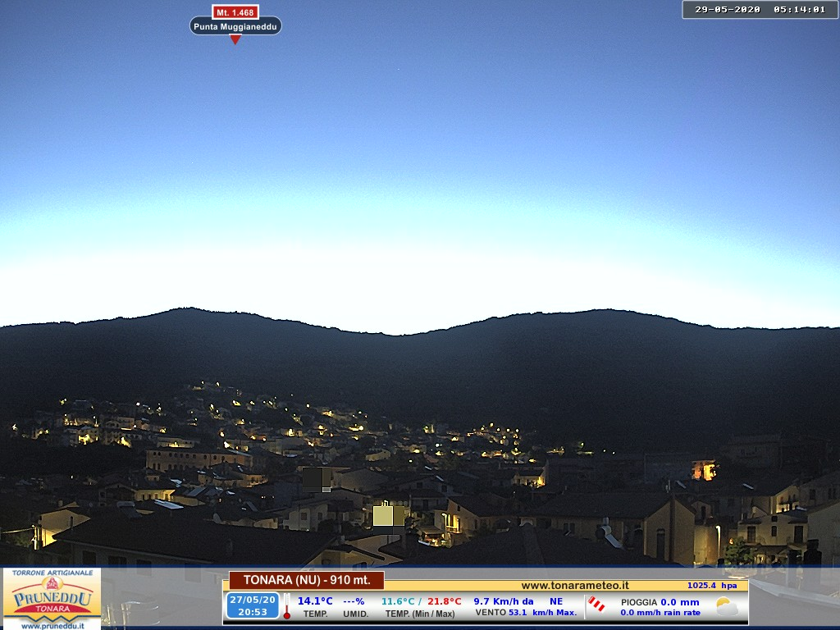Click the 11.6°C minimum temperature
The width and height of the screenshot is (840, 630).
[398, 601]
